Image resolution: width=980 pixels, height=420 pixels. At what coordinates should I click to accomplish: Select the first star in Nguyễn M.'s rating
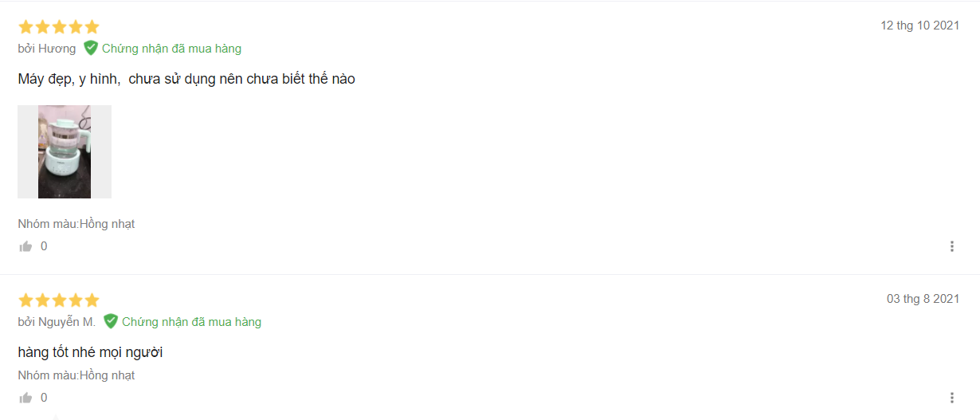25,300
